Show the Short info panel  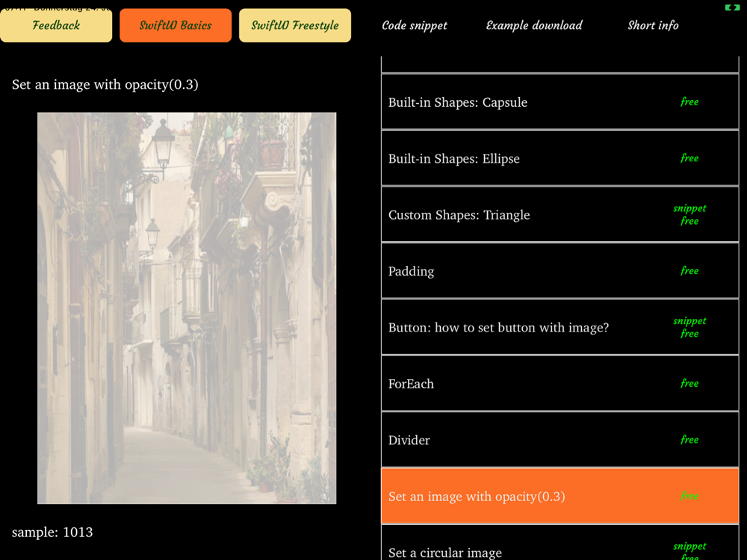click(653, 25)
